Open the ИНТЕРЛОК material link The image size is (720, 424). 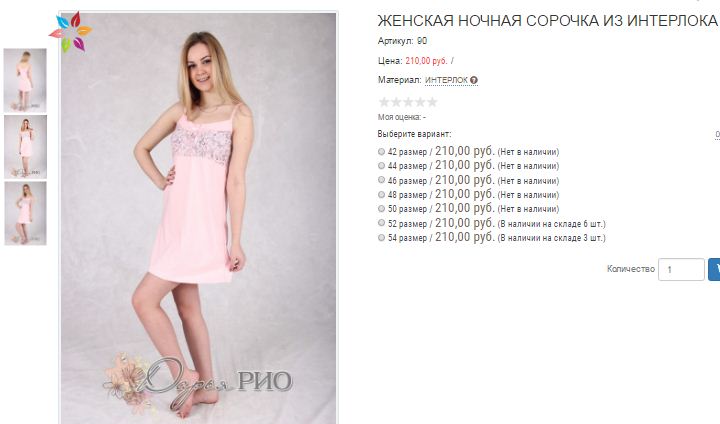click(446, 80)
